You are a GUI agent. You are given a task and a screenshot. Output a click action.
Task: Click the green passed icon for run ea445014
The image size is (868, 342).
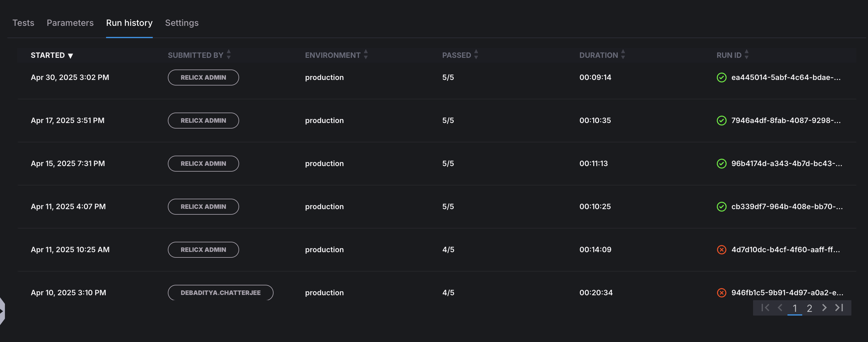(721, 78)
